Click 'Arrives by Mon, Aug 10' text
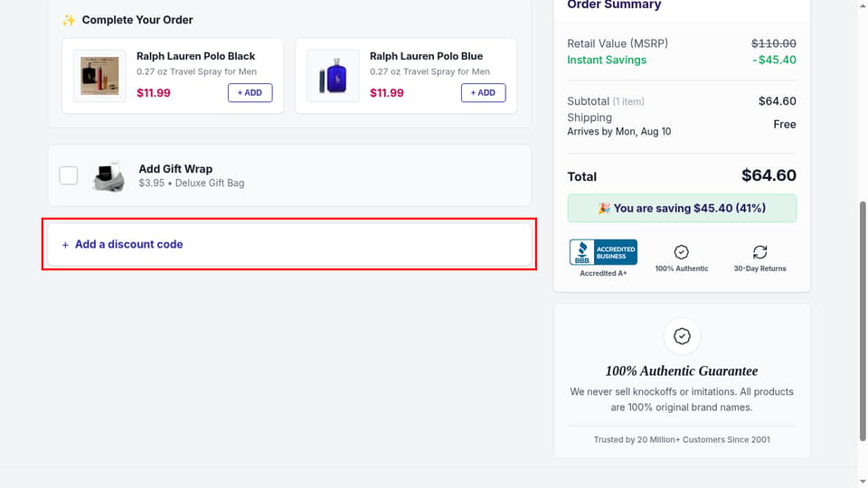The image size is (868, 488). click(x=618, y=132)
